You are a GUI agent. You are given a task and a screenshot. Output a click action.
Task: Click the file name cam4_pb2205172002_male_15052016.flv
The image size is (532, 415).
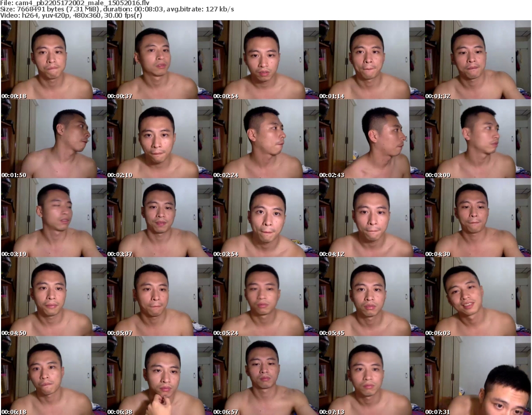coord(83,3)
